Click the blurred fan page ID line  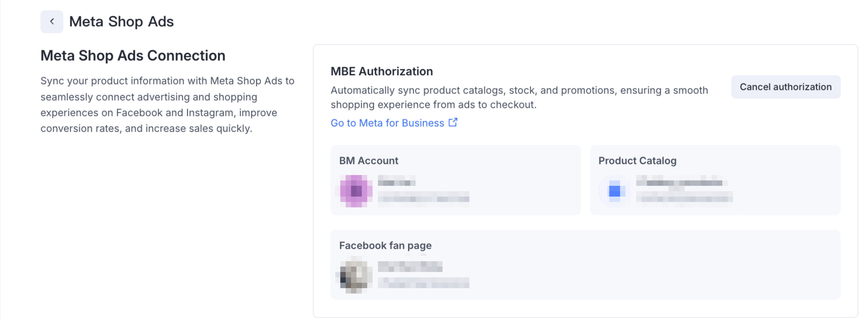coord(423,283)
